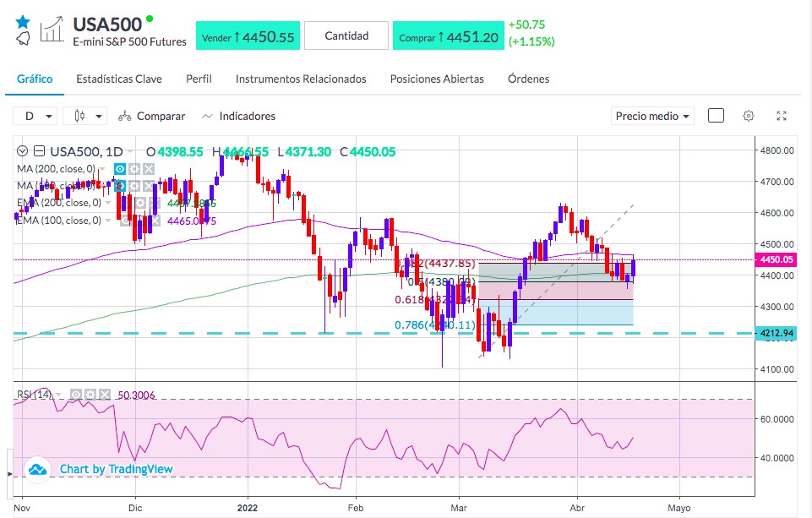Click the 0.786(4240.11) Fibonacci level label
Image resolution: width=812 pixels, height=518 pixels.
pos(435,324)
